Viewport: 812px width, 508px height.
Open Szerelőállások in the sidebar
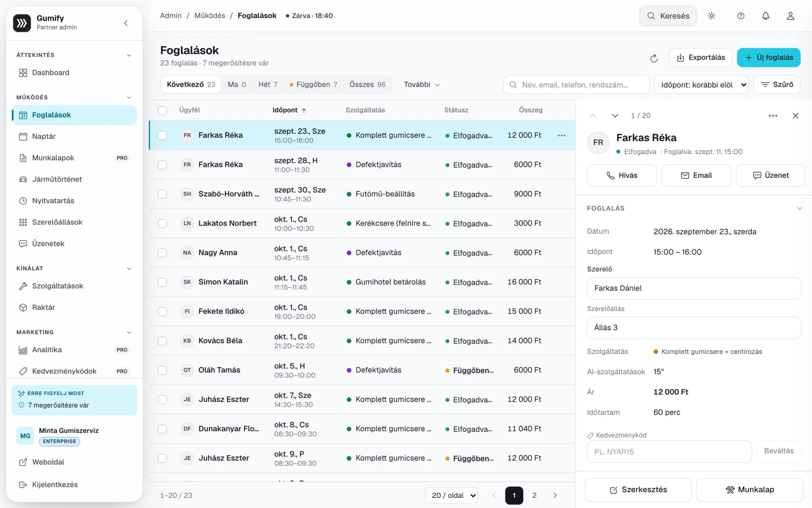pyautogui.click(x=74, y=222)
